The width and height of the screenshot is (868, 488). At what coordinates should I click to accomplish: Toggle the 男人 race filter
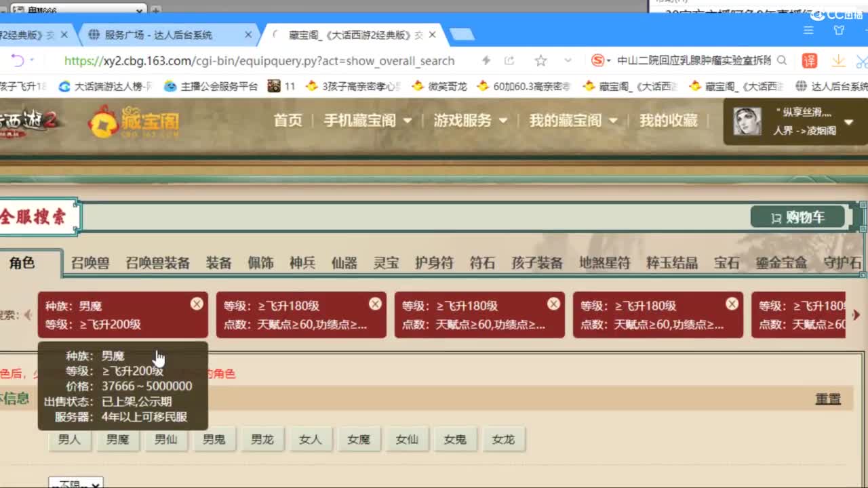click(69, 439)
